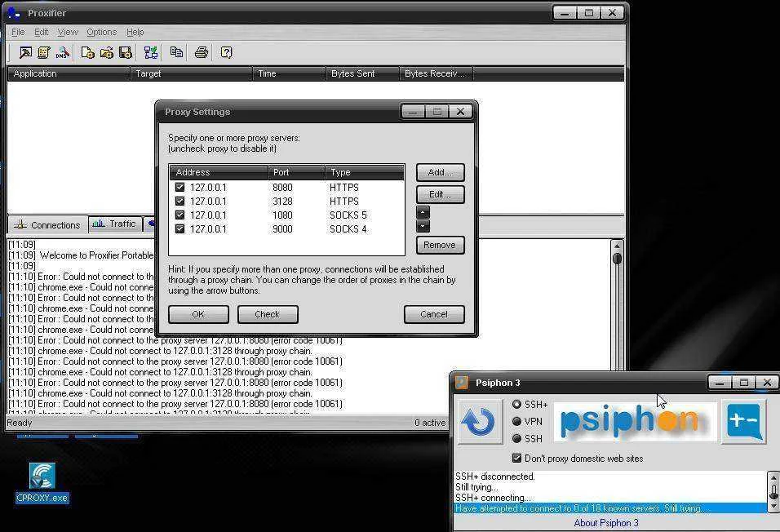Uncheck the 127.0.0.1 port 8080 proxy
This screenshot has width=780, height=532.
click(179, 187)
